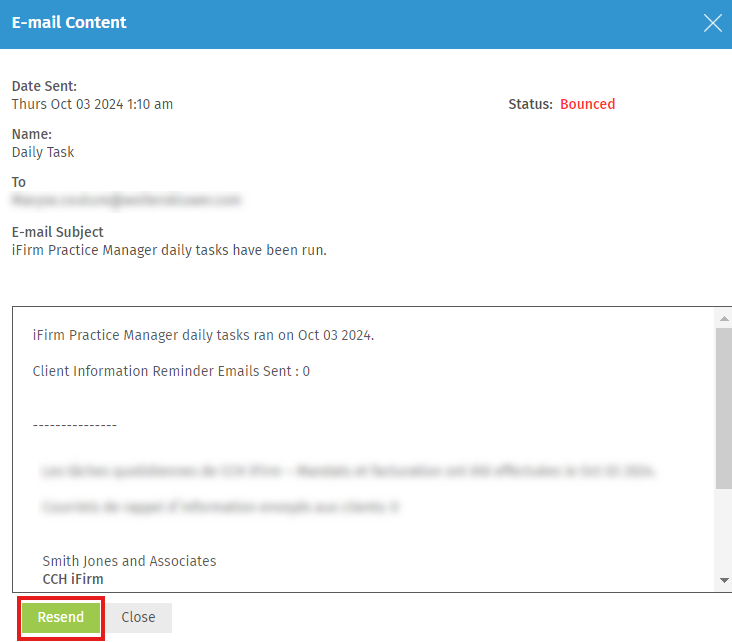
Task: Click the date 'Thurs Oct 03 2024 1:10 am'
Action: click(x=92, y=104)
